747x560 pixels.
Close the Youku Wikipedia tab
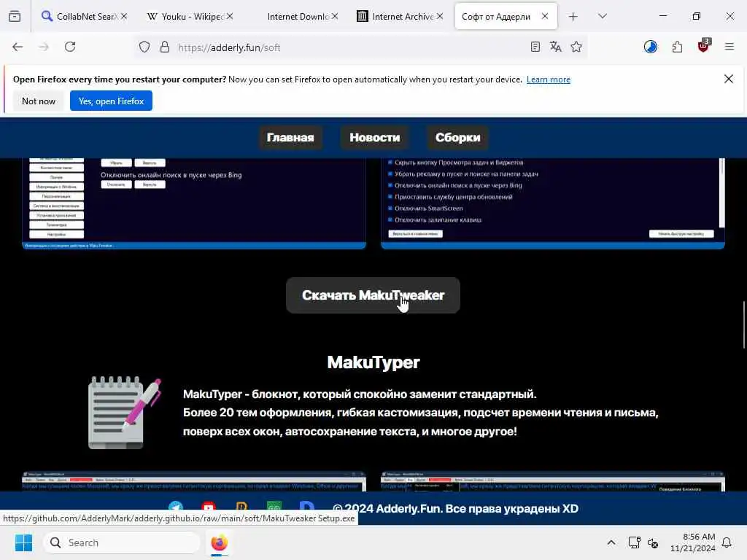(x=230, y=16)
